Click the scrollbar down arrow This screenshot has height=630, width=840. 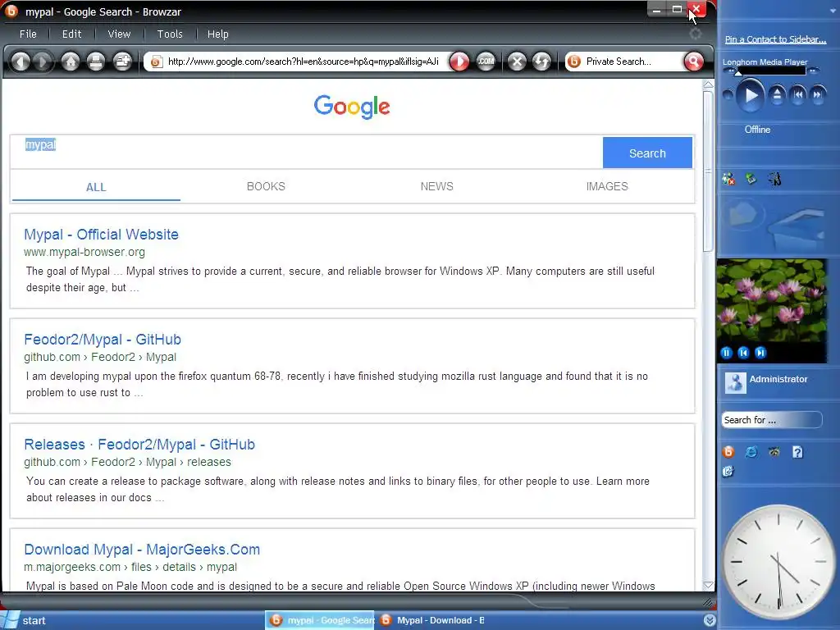(708, 585)
